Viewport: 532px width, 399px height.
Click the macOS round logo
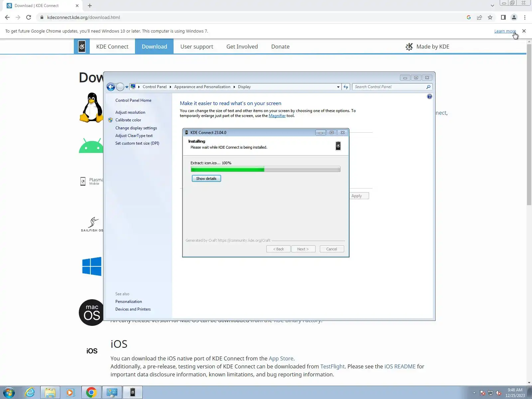(91, 313)
